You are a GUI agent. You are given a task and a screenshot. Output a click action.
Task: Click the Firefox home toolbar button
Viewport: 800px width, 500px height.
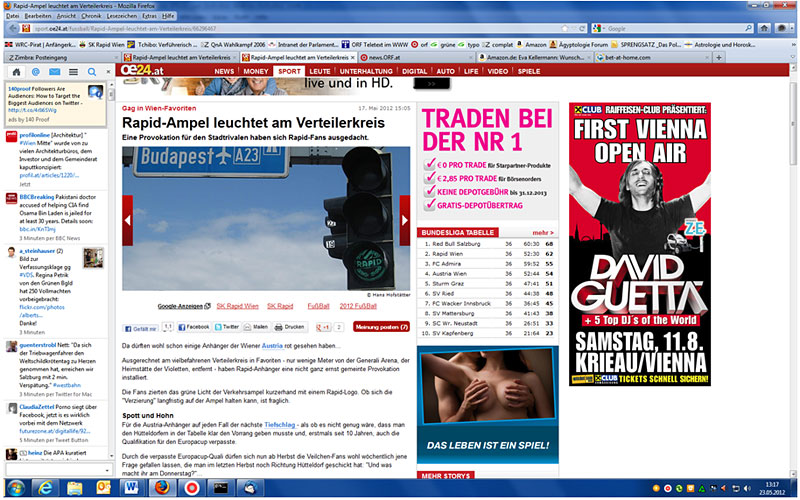764,29
